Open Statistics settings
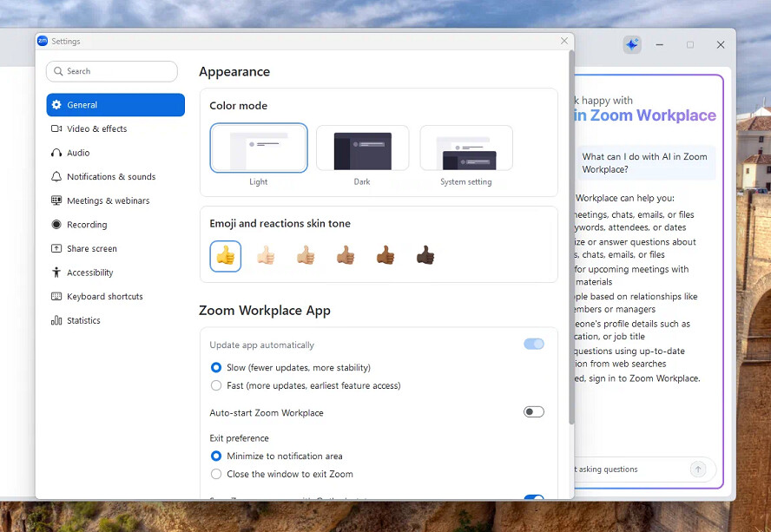 point(115,320)
